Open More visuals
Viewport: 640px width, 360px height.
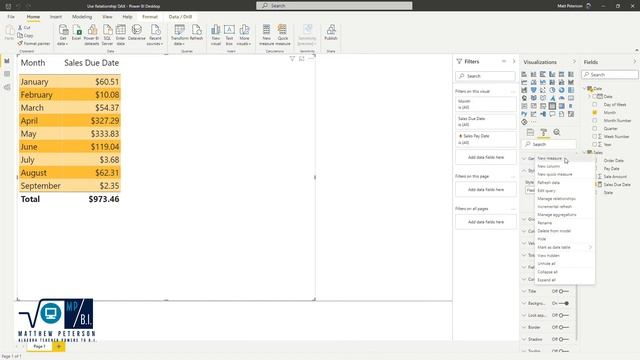pyautogui.click(x=244, y=34)
